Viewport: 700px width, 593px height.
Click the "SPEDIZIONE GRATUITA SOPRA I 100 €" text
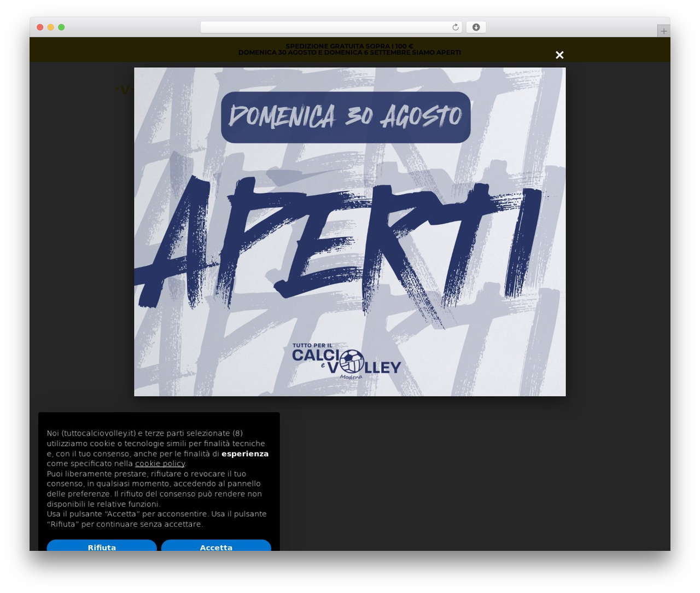pyautogui.click(x=349, y=46)
